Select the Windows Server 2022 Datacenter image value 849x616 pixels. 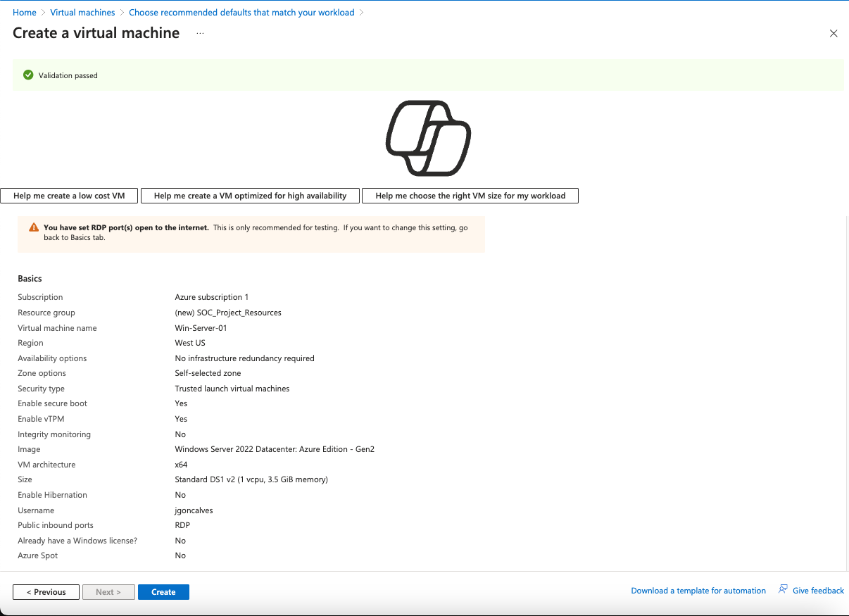(275, 449)
